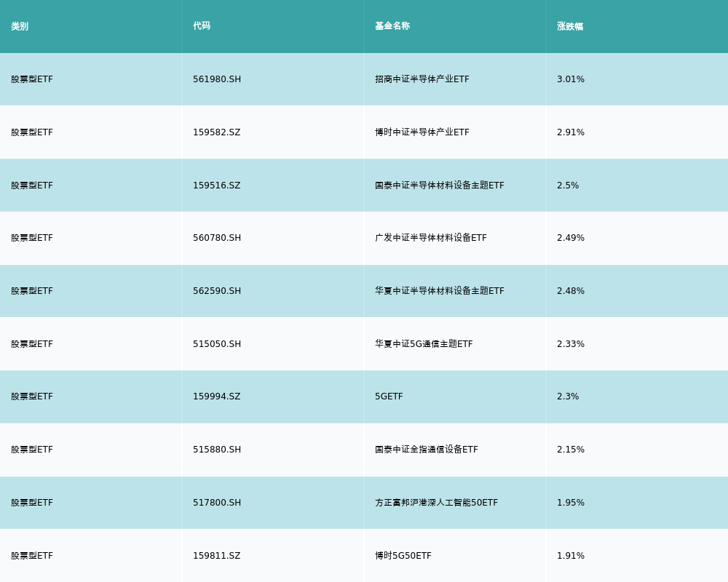728x582 pixels.
Task: Click the 代码 column header
Action: pyautogui.click(x=202, y=26)
